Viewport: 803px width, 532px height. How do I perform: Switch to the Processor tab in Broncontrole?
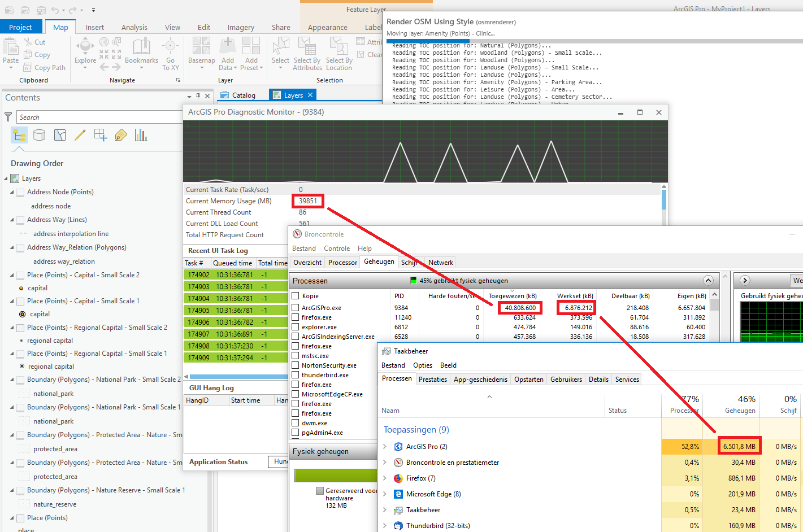(x=343, y=263)
